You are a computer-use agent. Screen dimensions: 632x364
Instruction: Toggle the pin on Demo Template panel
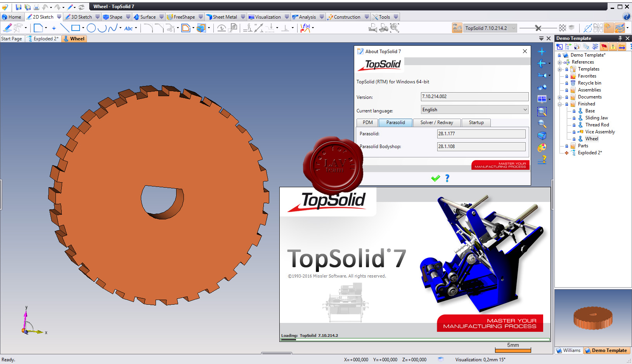(620, 38)
